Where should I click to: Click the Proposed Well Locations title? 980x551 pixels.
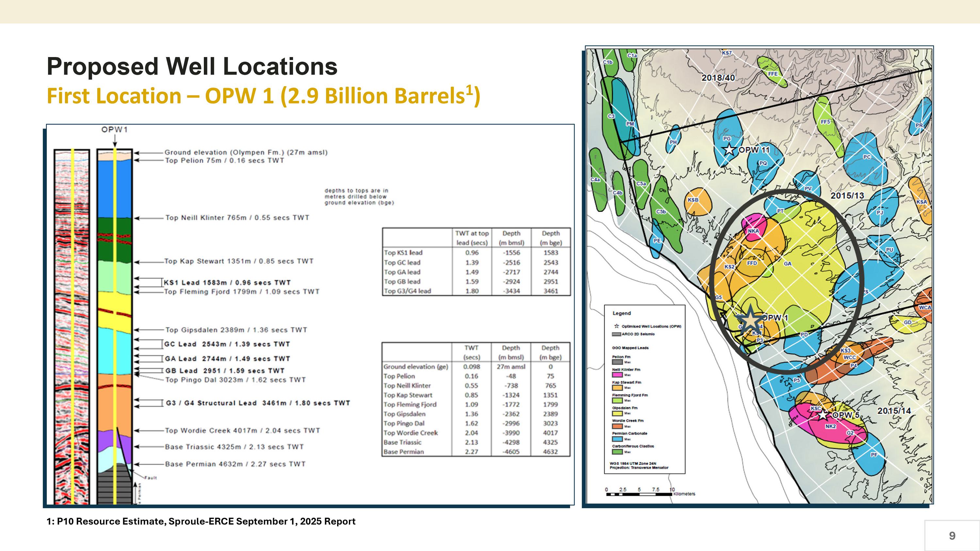point(192,67)
